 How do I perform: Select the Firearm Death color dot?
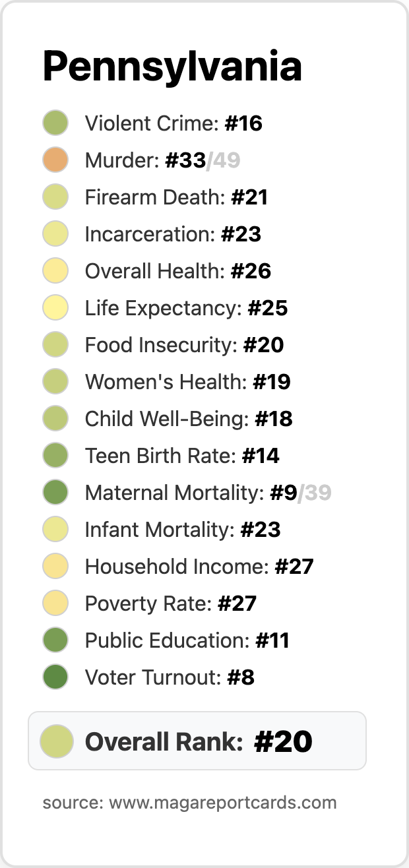point(56,197)
